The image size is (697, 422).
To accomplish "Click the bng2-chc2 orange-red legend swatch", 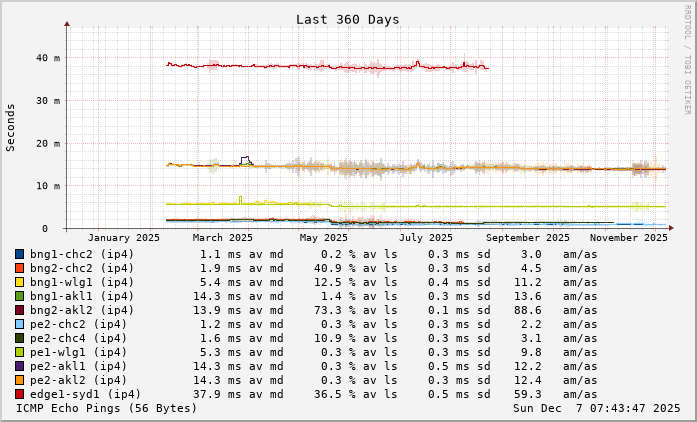I will 19,269.
